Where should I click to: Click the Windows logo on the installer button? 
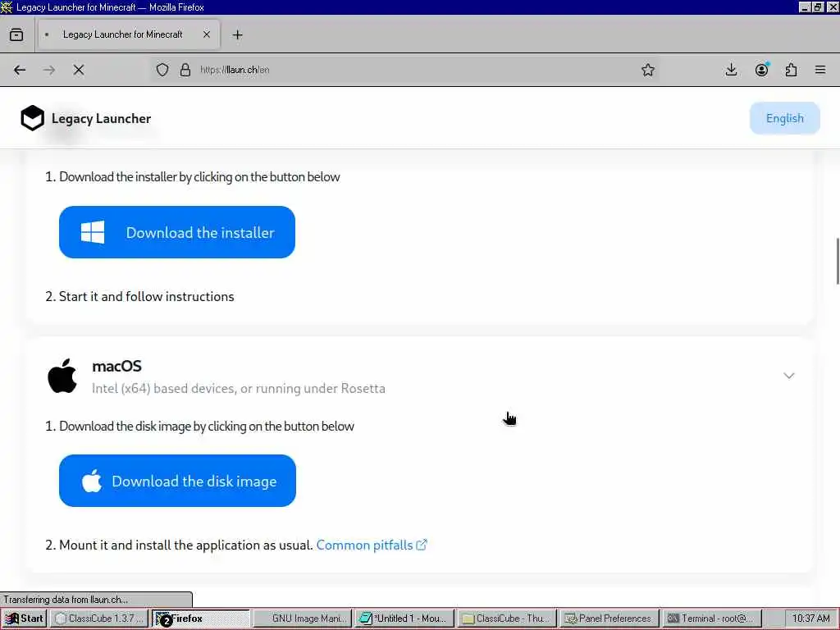click(93, 232)
